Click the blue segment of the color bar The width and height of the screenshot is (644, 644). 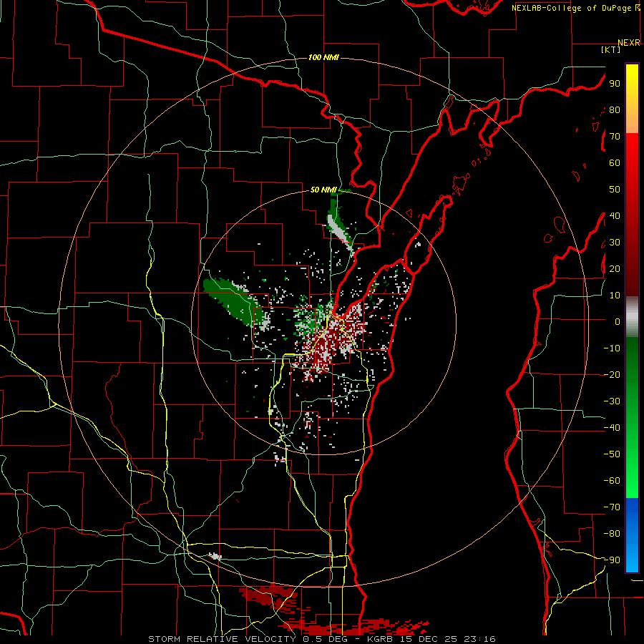point(632,535)
